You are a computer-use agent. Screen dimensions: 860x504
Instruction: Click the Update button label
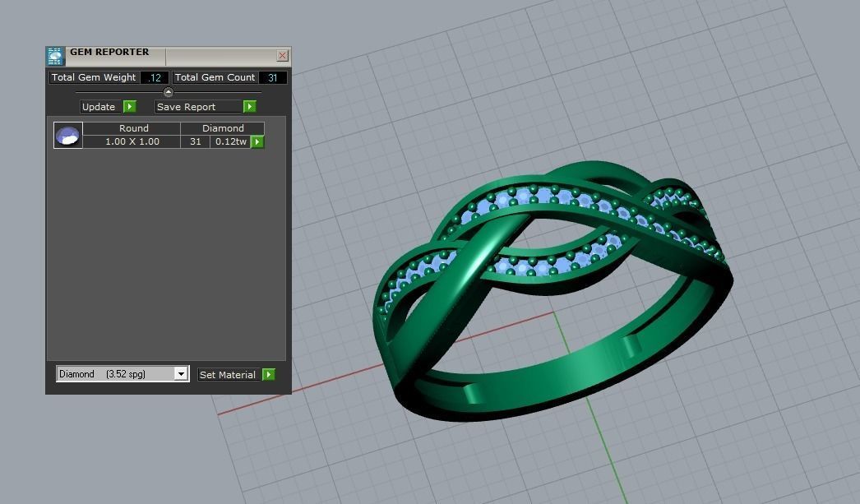click(100, 106)
